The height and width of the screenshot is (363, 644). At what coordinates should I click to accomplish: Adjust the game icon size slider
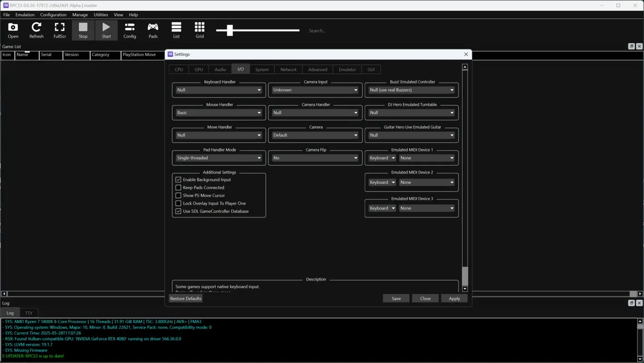(229, 30)
